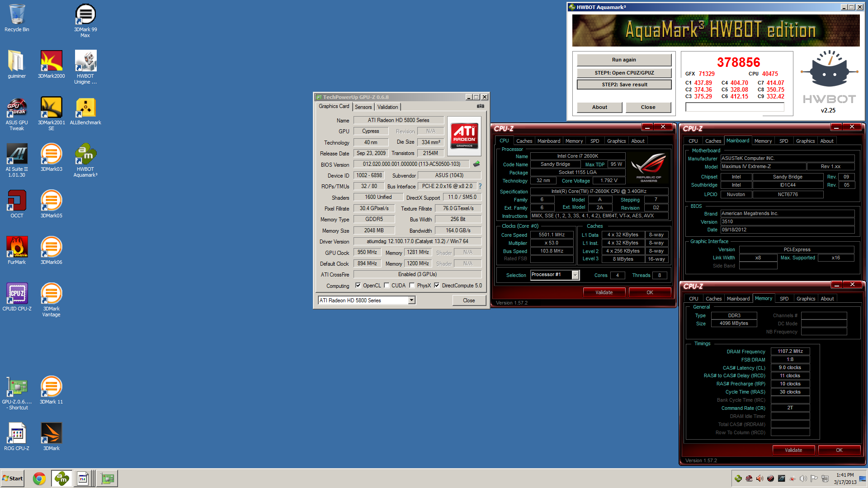Click the Core Speed value 5501.1 MHz
Viewport: 868px width, 488px height.
552,235
